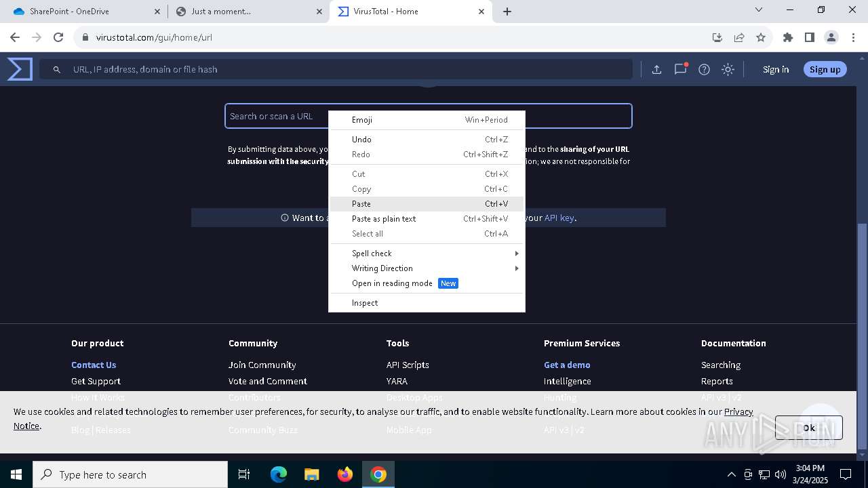Open Microsoft Edge from taskbar
This screenshot has height=488, width=868.
[x=279, y=474]
